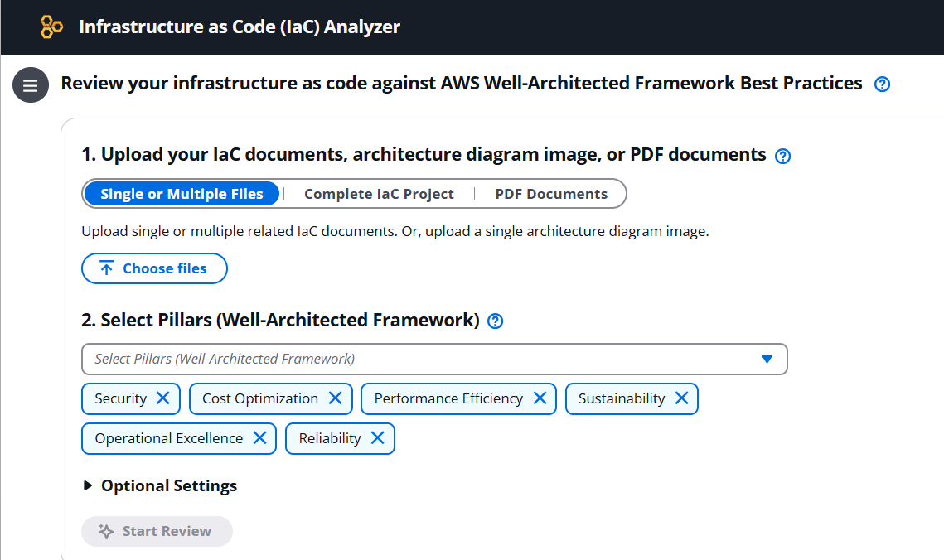
Task: Open the hamburger navigation menu
Action: tap(31, 84)
